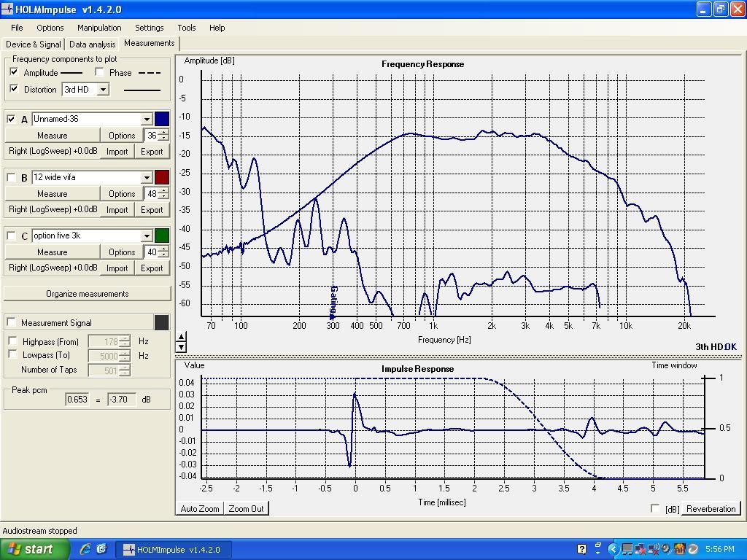Launch Internet Explorer from quick launch
This screenshot has width=747, height=560.
[x=86, y=549]
